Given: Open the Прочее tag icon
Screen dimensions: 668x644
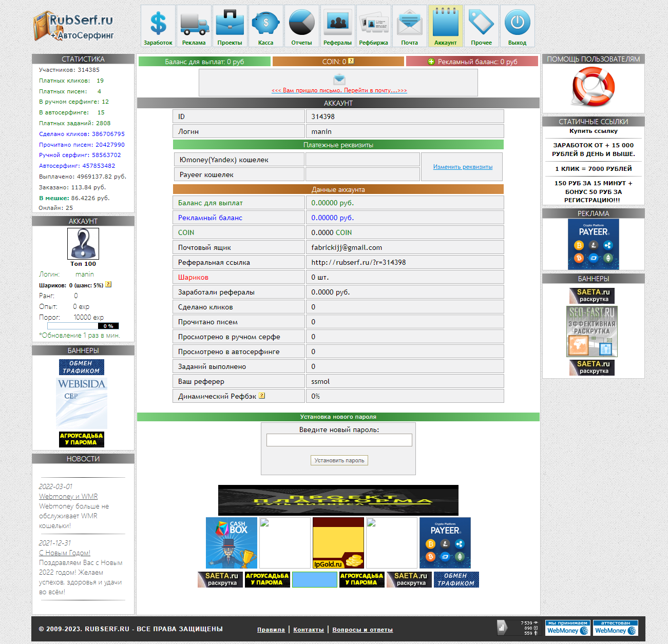Looking at the screenshot, I should pos(482,26).
